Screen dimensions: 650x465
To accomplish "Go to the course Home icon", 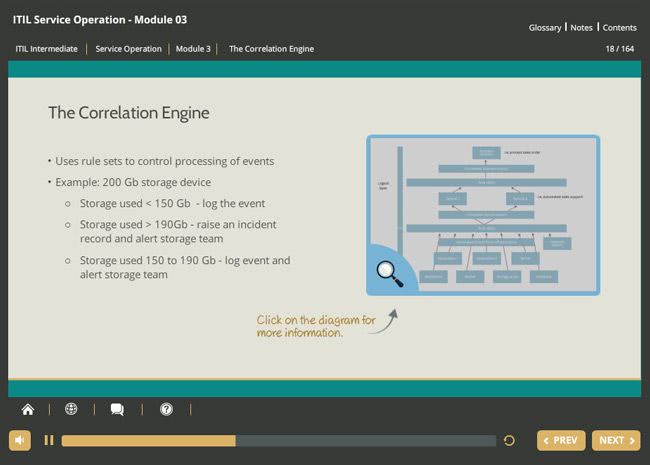I will (28, 409).
